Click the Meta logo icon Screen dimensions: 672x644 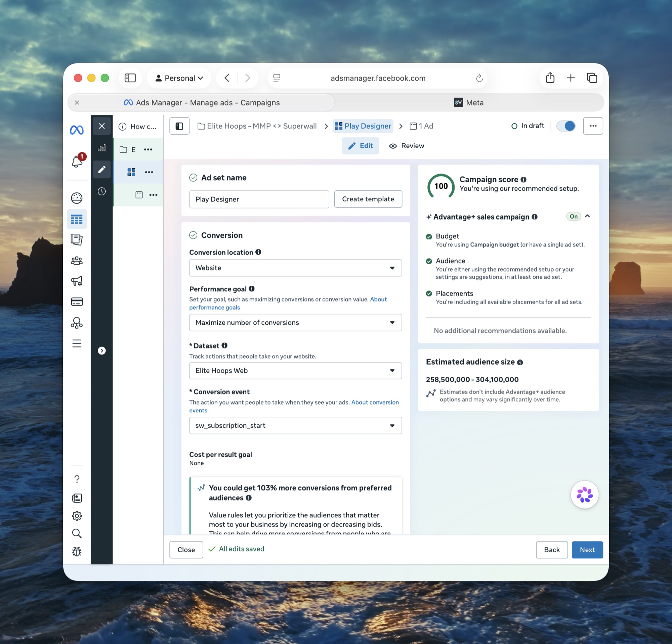(77, 130)
